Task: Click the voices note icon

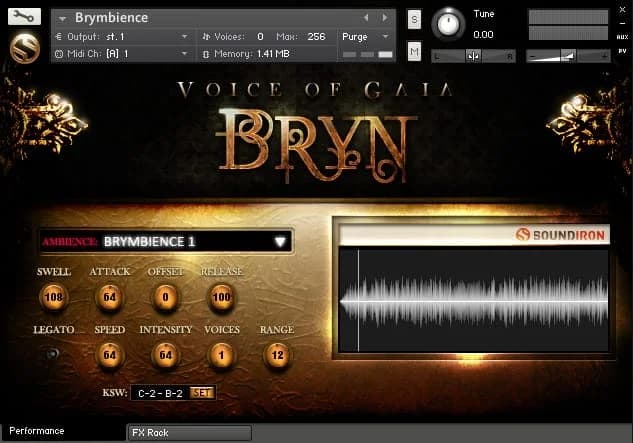Action: pyautogui.click(x=206, y=37)
